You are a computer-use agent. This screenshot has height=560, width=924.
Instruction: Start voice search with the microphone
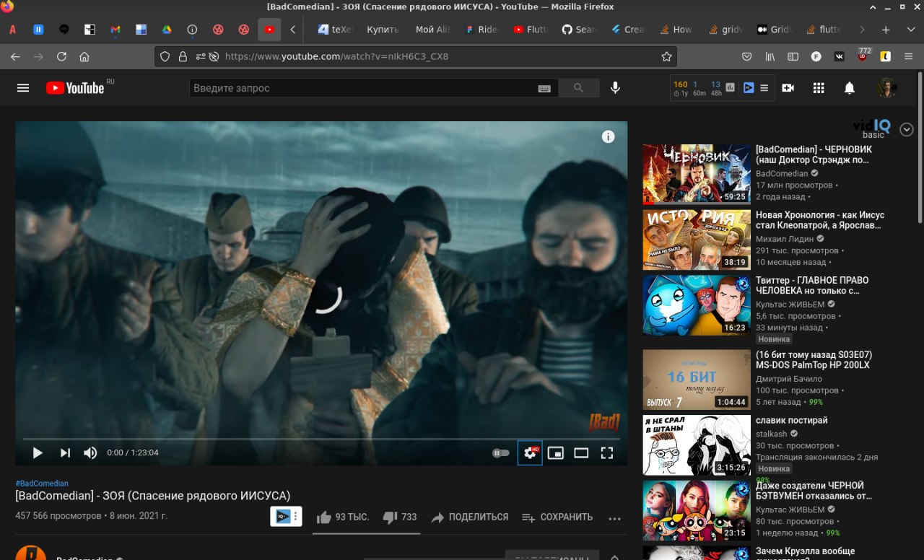tap(615, 88)
